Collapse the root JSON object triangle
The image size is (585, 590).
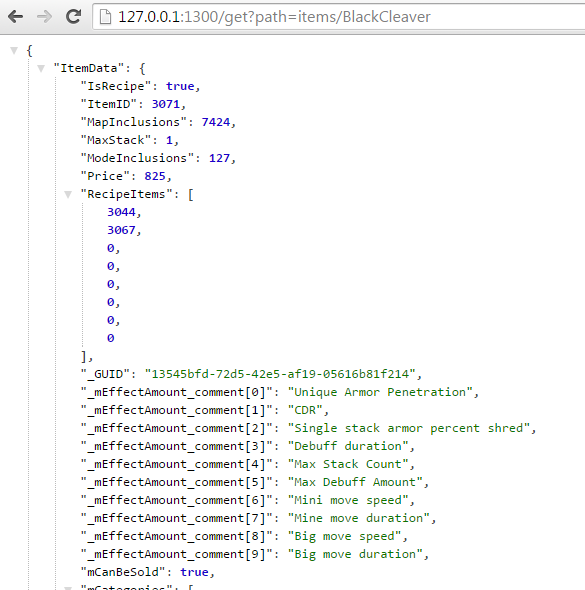(14, 50)
